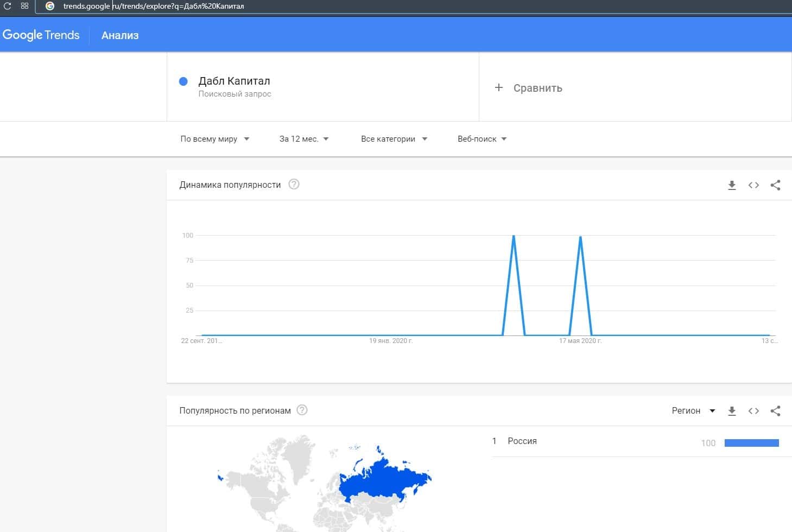Screen dimensions: 792x532
Task: Edit the Дабл Капитал search term
Action: coord(234,81)
